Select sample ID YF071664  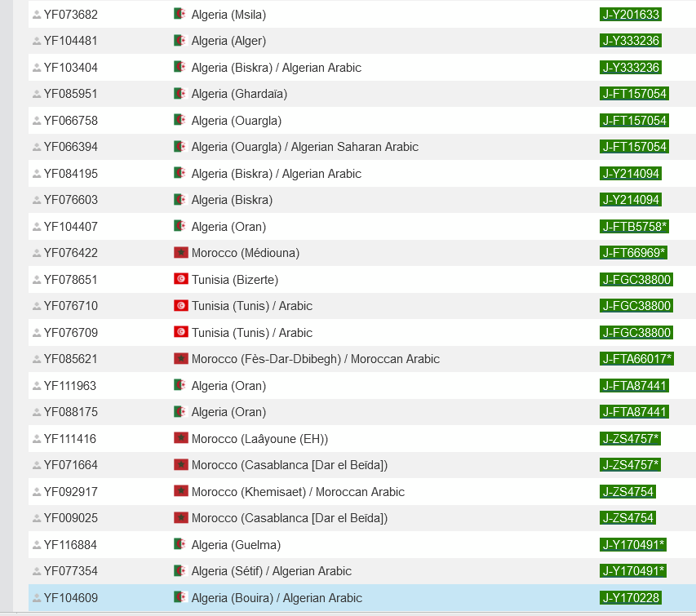[x=70, y=465]
